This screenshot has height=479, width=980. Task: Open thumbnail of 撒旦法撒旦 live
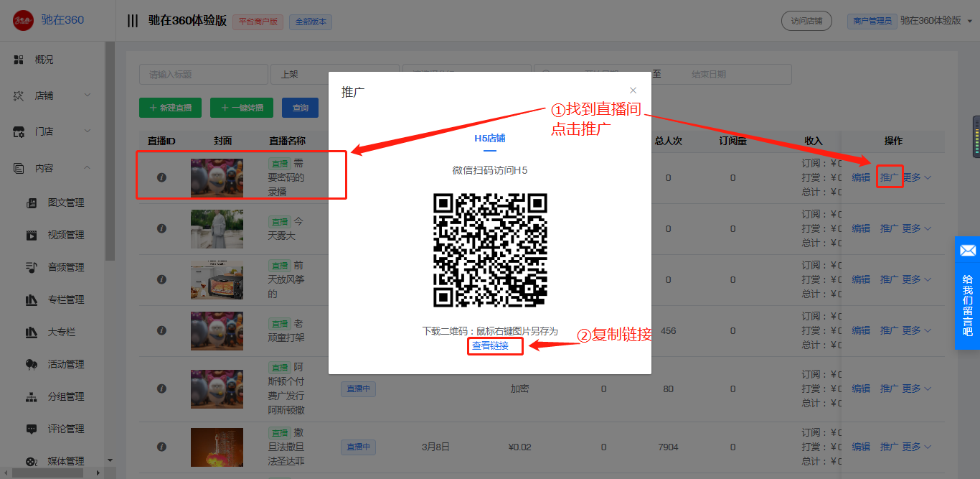[217, 447]
